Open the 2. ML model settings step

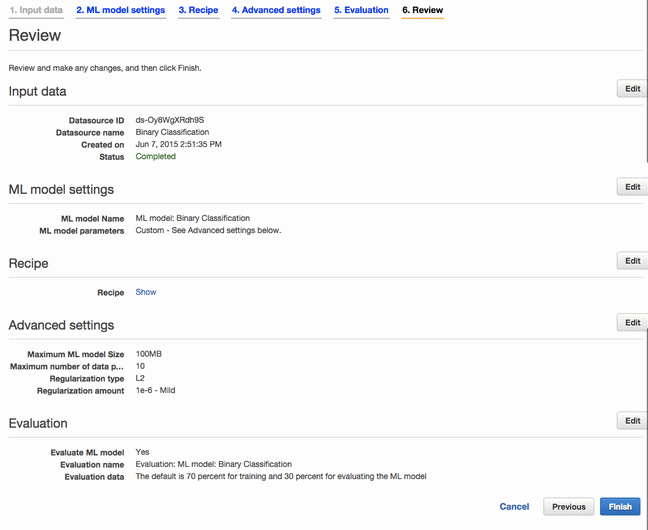[121, 10]
